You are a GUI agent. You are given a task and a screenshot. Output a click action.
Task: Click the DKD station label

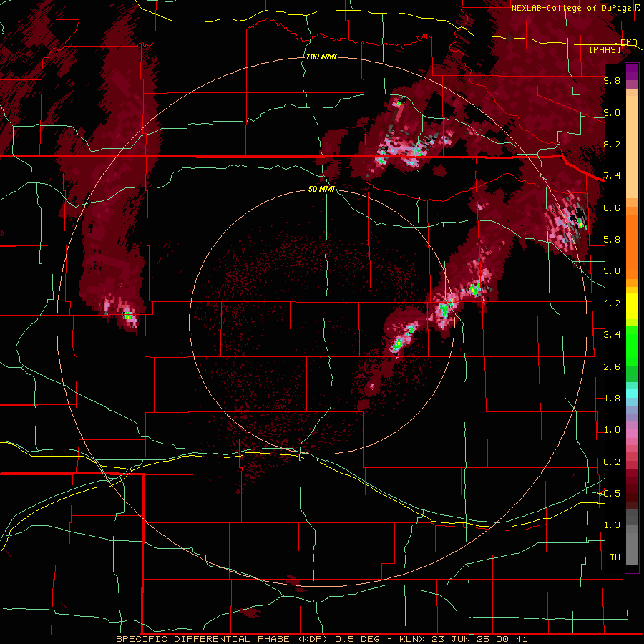[628, 42]
